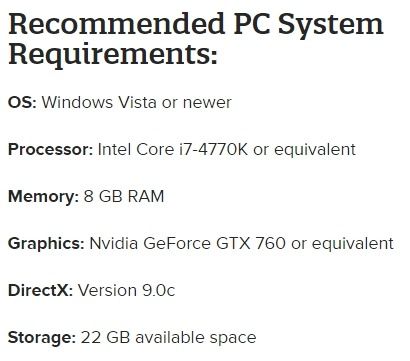The height and width of the screenshot is (361, 410).
Task: Click the bold Storage label
Action: pyautogui.click(x=42, y=338)
